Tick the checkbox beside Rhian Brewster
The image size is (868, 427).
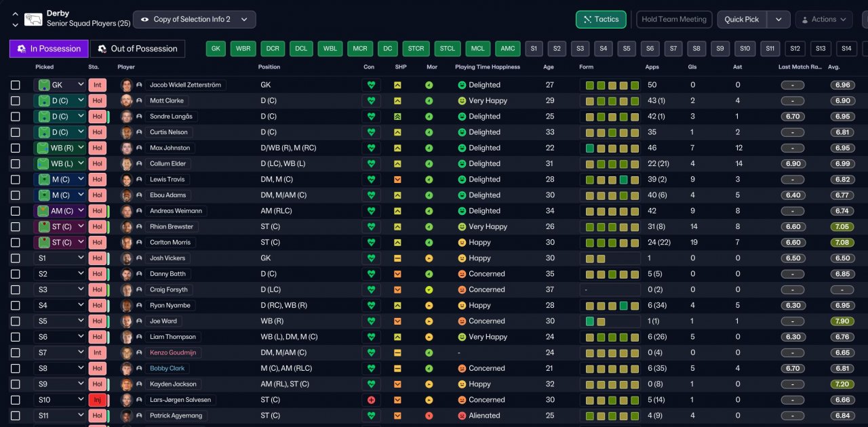point(16,226)
